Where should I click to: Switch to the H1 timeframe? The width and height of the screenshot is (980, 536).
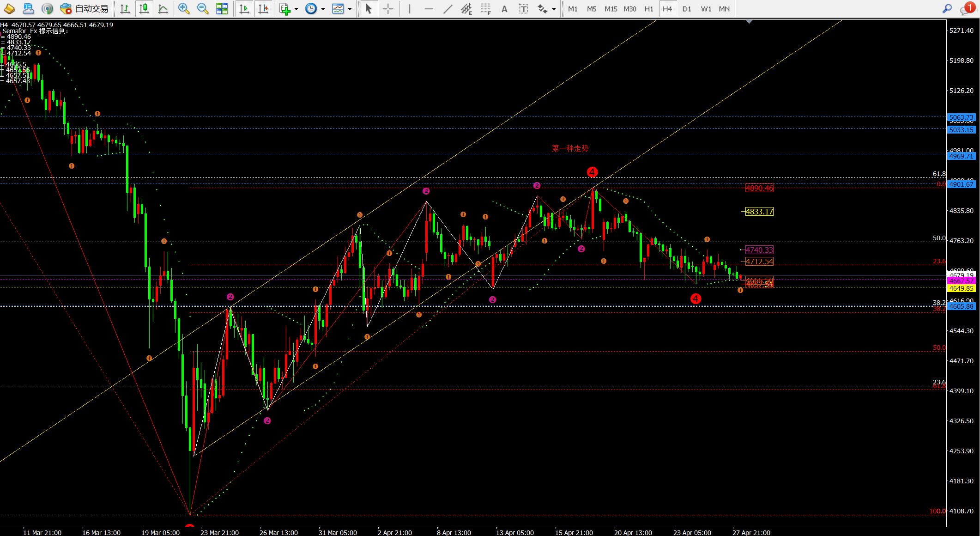point(648,9)
